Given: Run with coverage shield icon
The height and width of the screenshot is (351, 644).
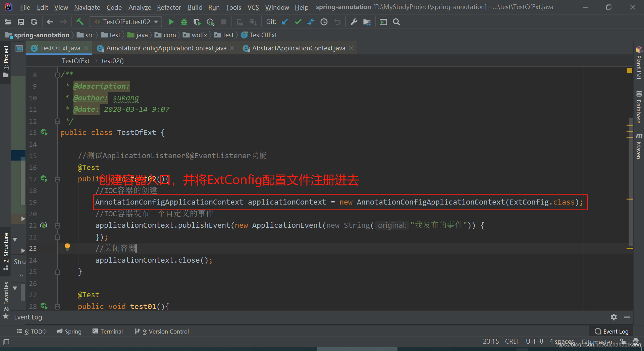Looking at the screenshot, I should [x=197, y=22].
